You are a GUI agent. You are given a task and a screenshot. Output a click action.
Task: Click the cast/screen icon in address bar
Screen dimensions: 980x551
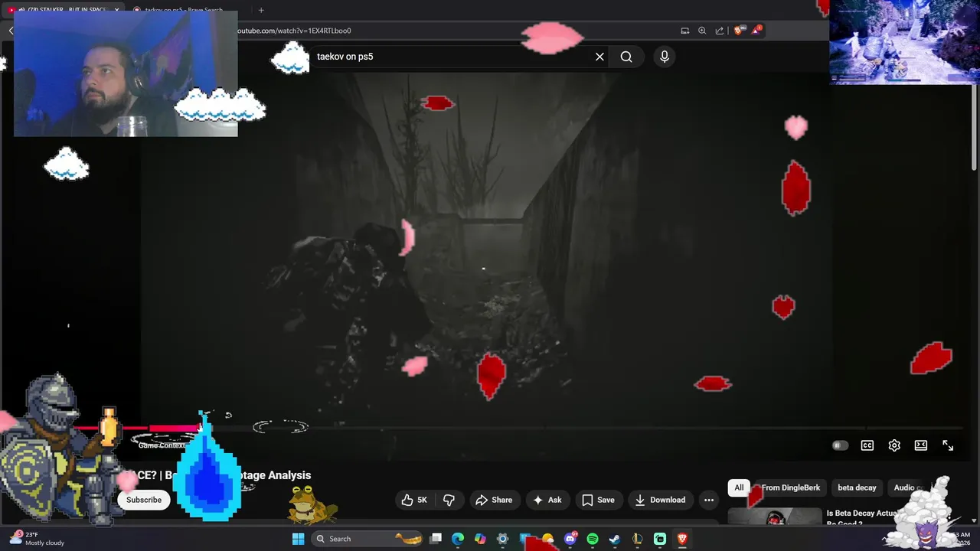point(684,31)
